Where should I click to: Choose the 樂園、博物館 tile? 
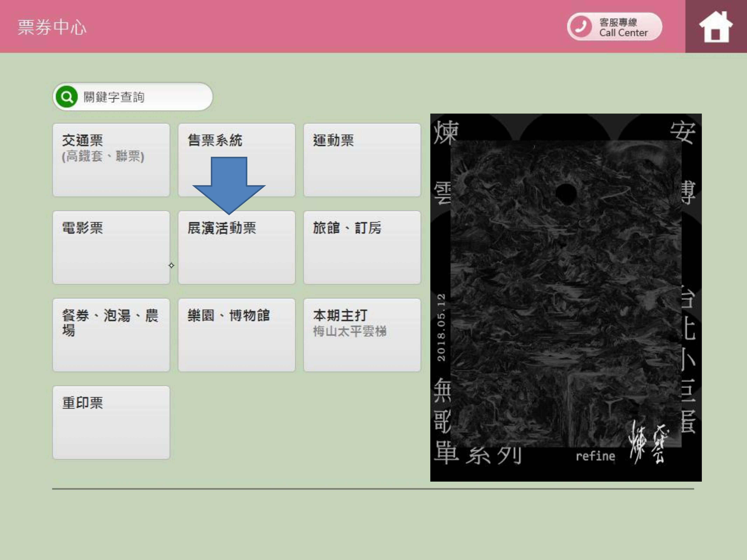237,335
